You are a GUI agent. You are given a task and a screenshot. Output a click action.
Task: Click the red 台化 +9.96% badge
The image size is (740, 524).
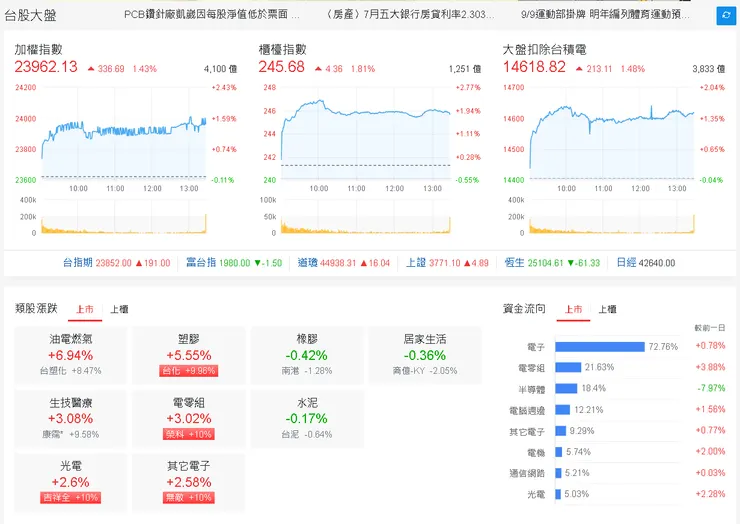pos(189,371)
